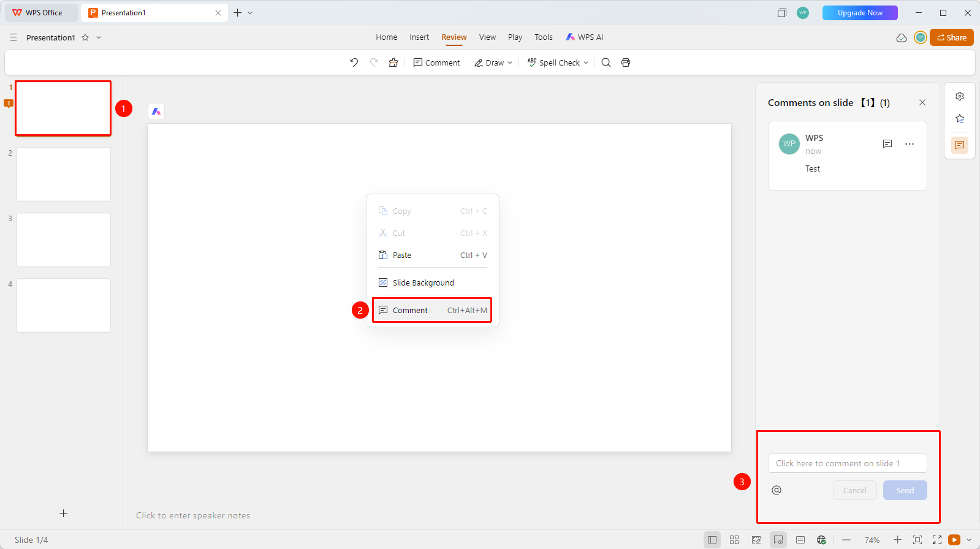This screenshot has width=980, height=549.
Task: Click the WPS AI floating icon above slide
Action: tap(156, 112)
